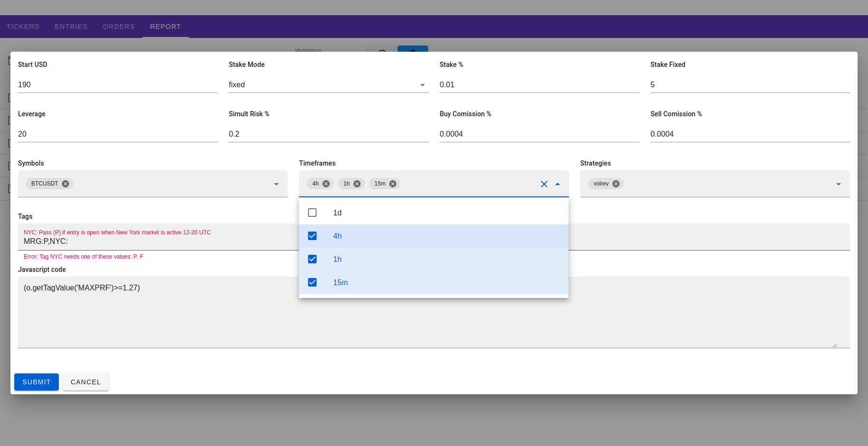Remove the 4h timeframe chip
The image size is (868, 446).
coord(326,184)
